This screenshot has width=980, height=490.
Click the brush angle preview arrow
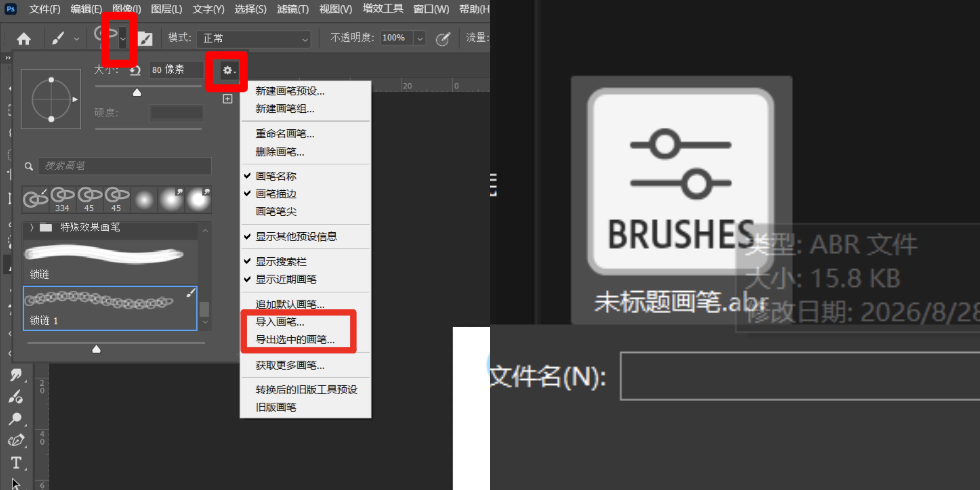pyautogui.click(x=75, y=99)
